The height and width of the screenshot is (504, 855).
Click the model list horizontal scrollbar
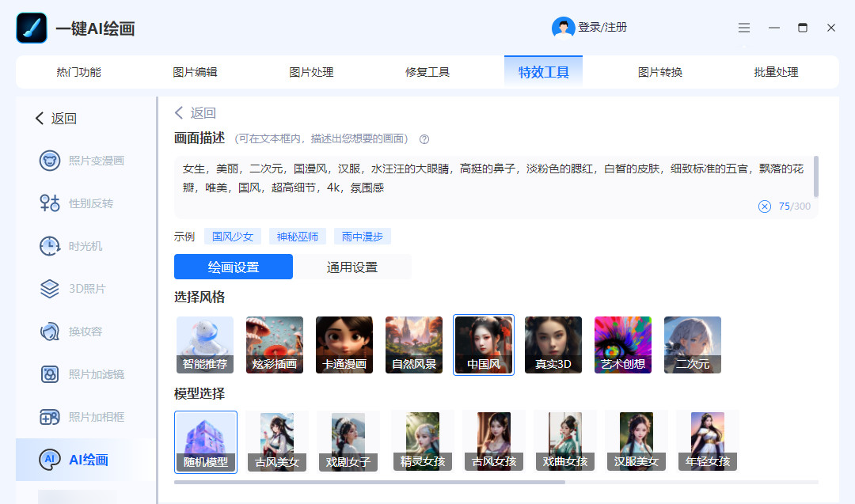tap(370, 482)
